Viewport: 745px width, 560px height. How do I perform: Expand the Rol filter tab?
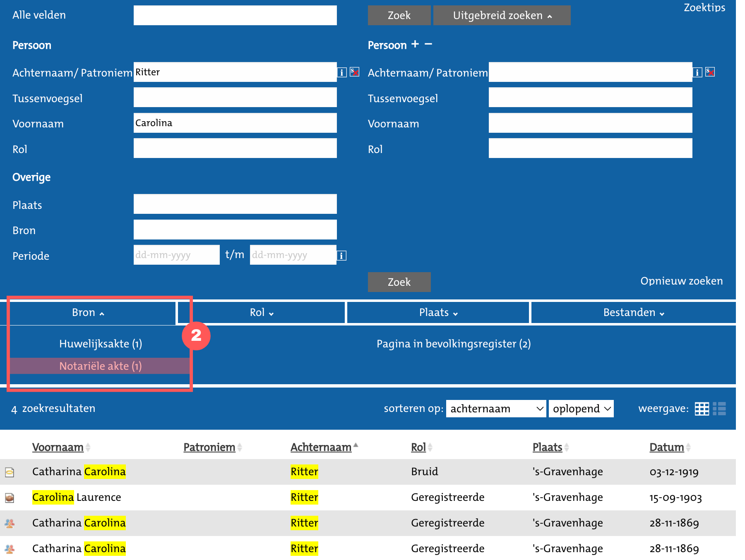coord(262,313)
